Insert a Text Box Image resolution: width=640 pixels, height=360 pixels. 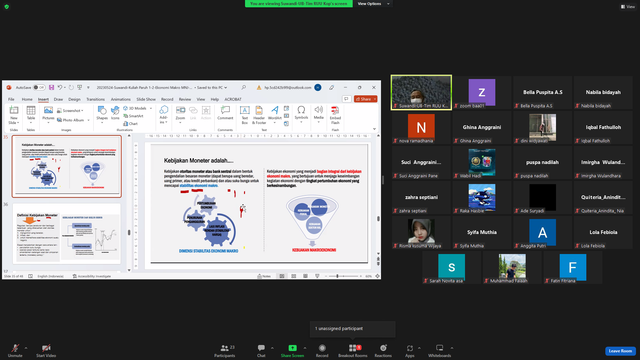click(244, 115)
